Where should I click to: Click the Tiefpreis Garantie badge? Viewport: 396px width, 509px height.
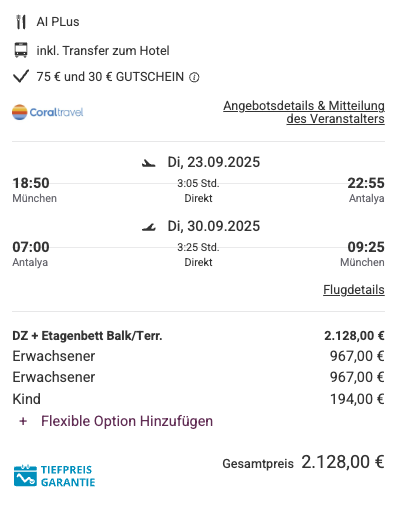coord(55,476)
